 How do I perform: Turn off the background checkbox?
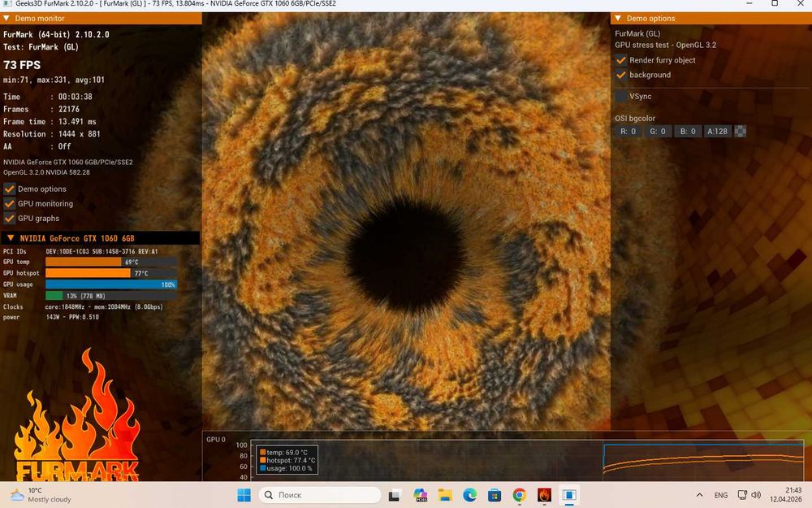click(621, 75)
